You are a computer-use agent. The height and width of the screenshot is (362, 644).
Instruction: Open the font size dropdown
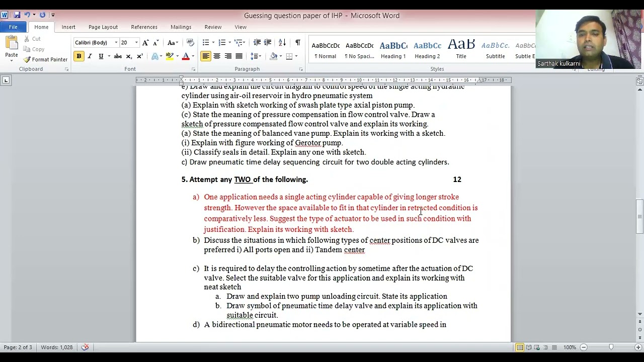coord(137,43)
